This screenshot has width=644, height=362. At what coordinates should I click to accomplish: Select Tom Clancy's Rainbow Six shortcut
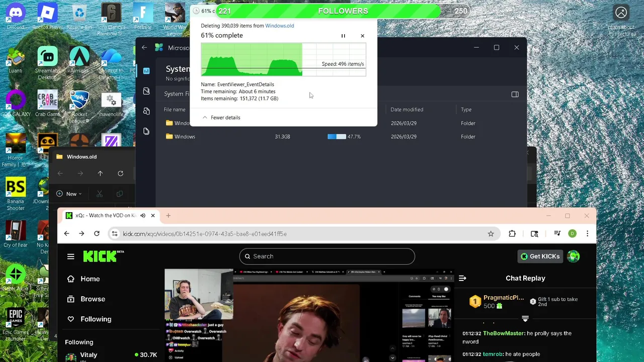[x=111, y=19]
